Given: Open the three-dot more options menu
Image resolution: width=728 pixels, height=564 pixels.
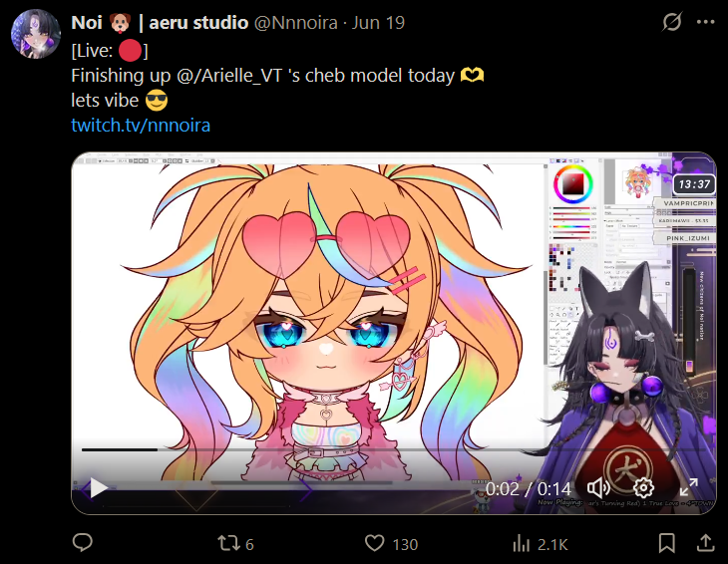Looking at the screenshot, I should tap(706, 22).
